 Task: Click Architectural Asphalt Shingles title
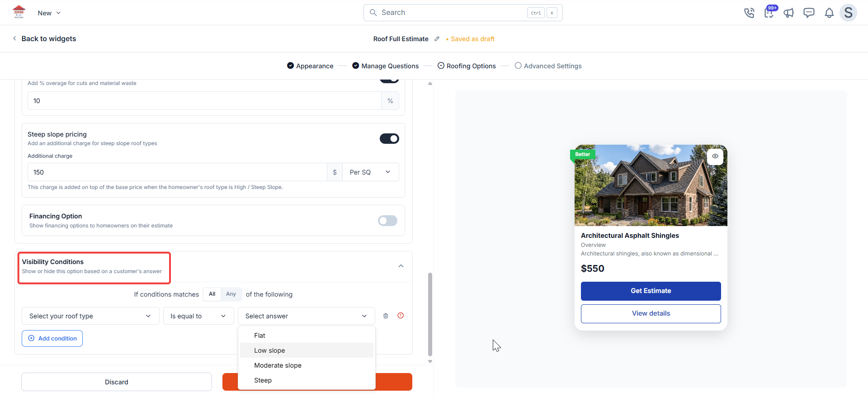tap(630, 236)
